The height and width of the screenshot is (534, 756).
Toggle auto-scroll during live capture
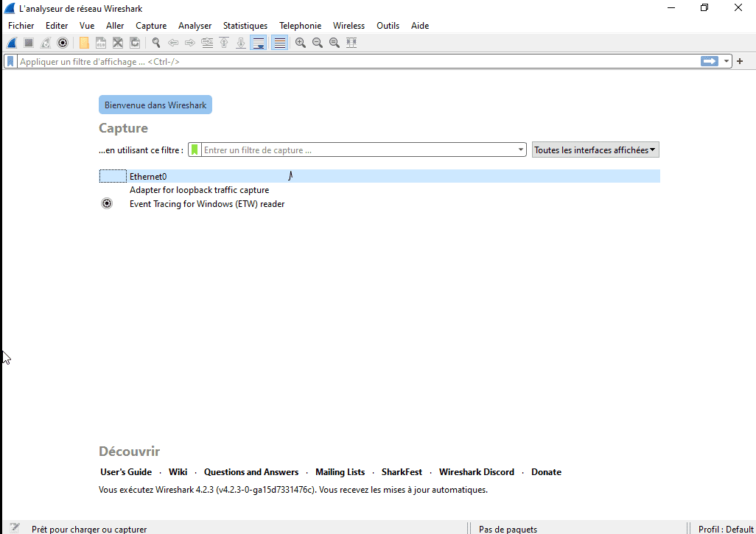tap(259, 43)
